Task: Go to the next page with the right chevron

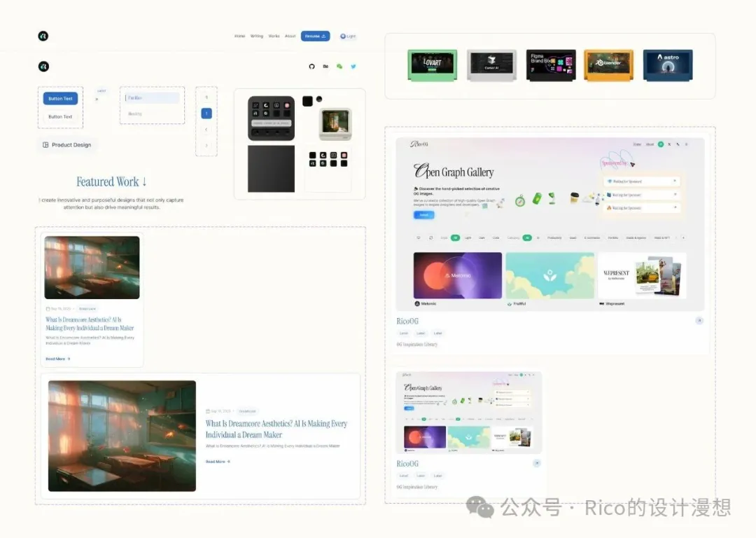Action: 206,146
